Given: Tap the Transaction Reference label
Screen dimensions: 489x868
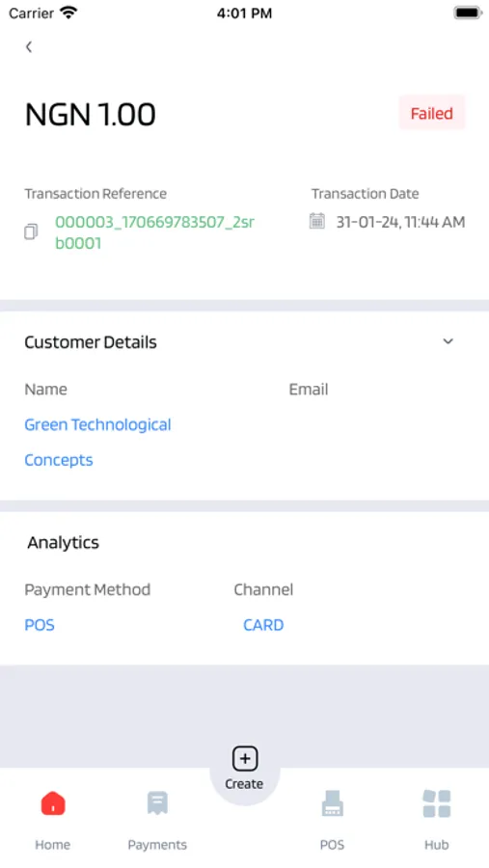Looking at the screenshot, I should click(95, 194).
